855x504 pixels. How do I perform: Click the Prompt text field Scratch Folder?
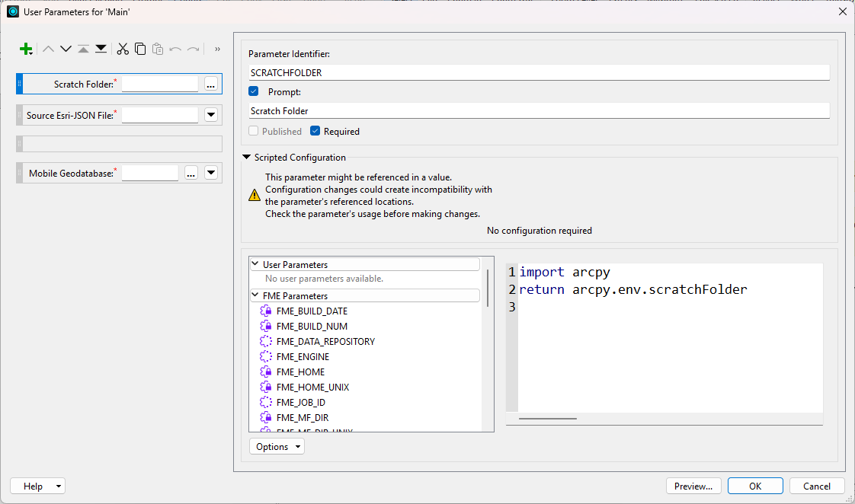(539, 110)
